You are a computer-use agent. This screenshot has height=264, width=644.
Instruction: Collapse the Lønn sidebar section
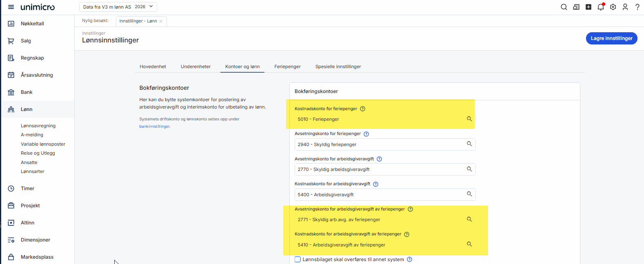pos(27,109)
